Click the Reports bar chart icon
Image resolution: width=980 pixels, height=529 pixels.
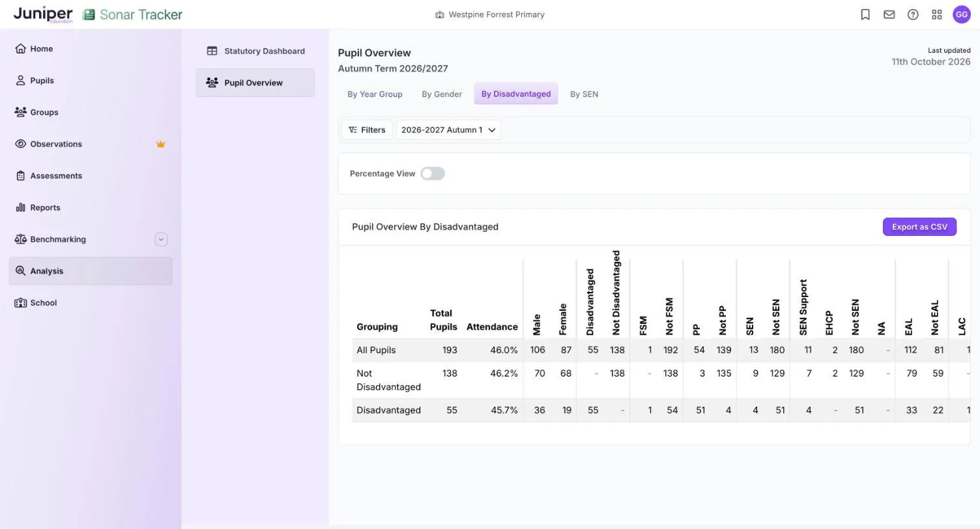[x=20, y=208]
